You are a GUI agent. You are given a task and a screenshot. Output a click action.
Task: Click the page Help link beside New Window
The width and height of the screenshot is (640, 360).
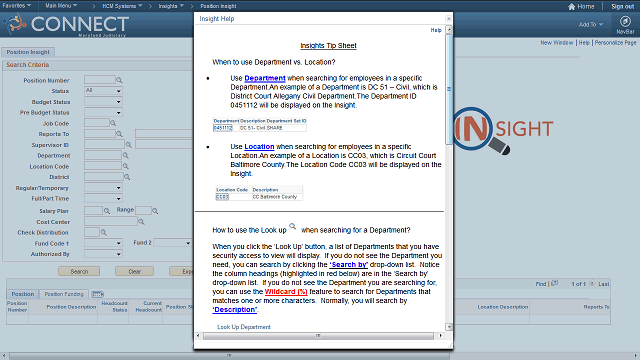click(x=584, y=42)
